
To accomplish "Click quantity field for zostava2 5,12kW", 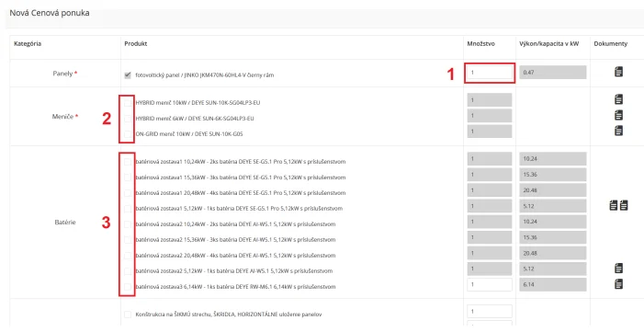I will 490,269.
